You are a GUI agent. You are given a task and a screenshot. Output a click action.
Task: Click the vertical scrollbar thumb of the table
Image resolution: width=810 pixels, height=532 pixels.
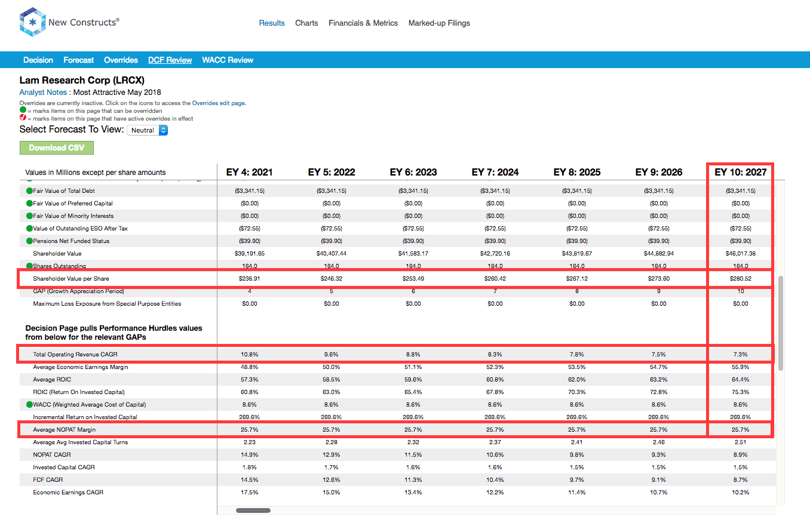(781, 322)
